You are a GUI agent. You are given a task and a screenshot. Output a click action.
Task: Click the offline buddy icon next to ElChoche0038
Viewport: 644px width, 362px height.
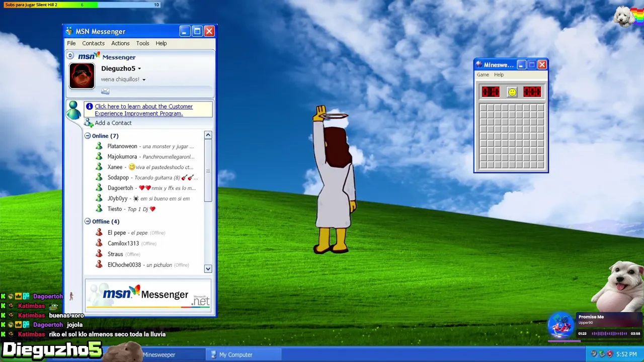pos(99,264)
